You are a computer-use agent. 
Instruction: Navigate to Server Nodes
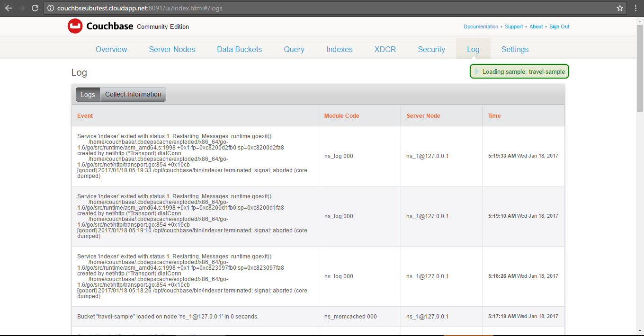point(172,49)
